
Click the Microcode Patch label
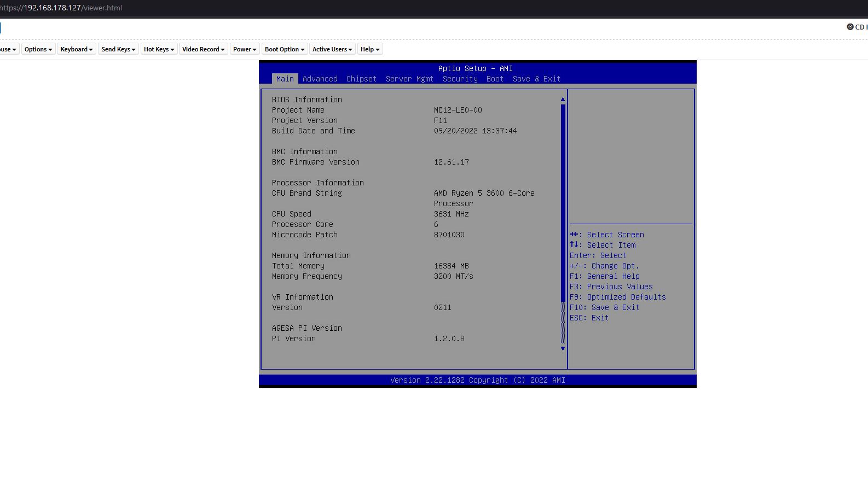coord(305,235)
